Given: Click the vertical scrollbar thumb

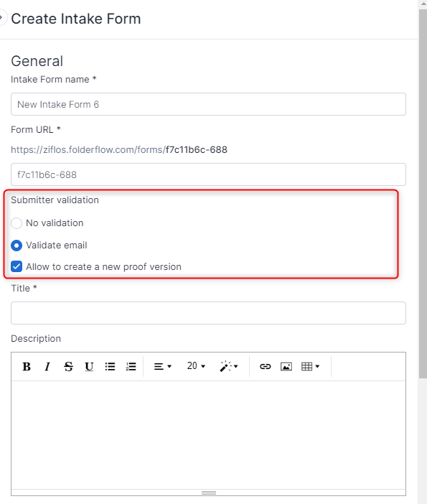Looking at the screenshot, I should tap(423, 194).
